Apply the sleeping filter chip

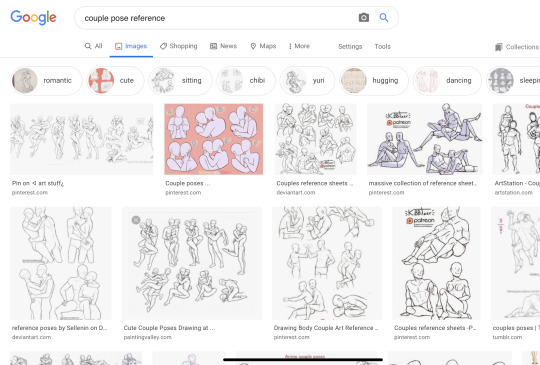513,81
